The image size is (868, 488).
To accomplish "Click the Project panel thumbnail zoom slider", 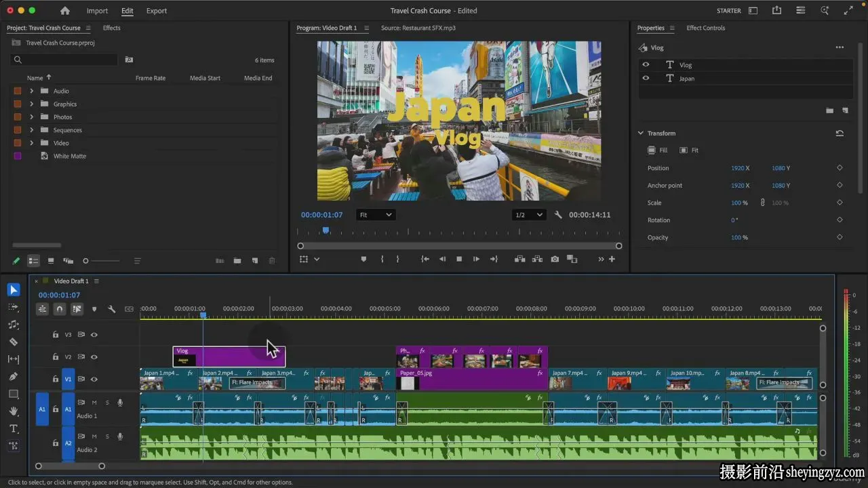I will click(101, 261).
